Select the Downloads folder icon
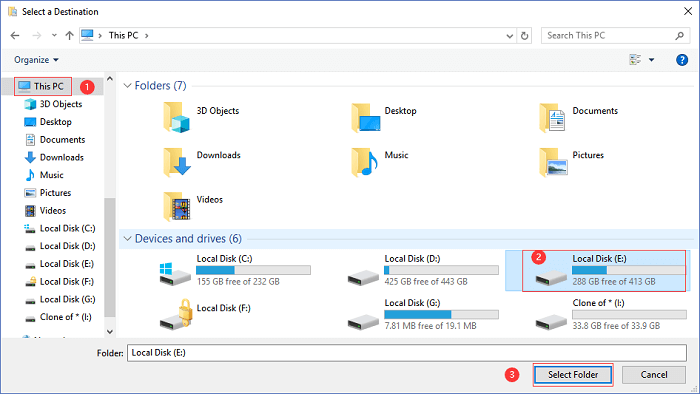700x394 pixels. pyautogui.click(x=177, y=162)
